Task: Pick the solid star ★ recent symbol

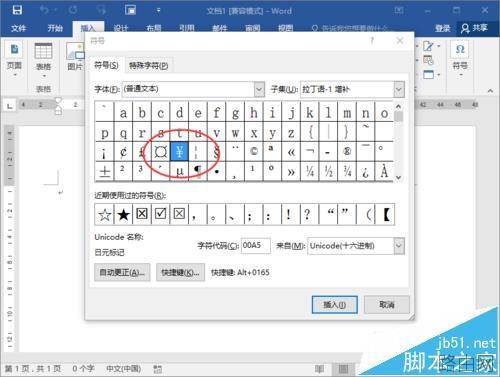Action: (x=123, y=214)
